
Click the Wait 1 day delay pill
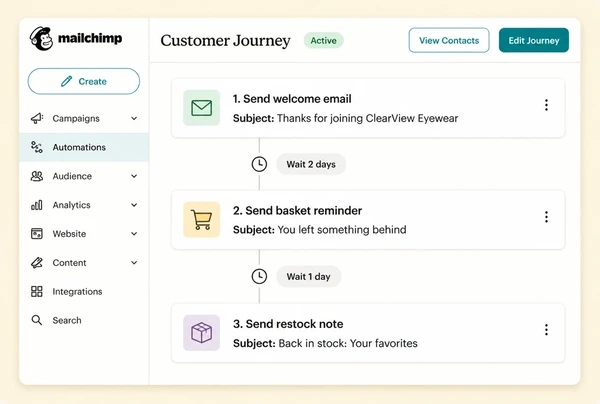(308, 276)
